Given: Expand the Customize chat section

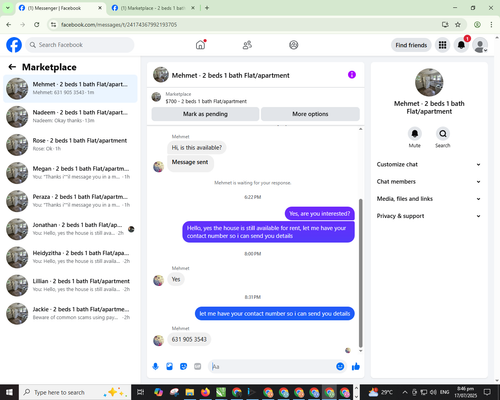Looking at the screenshot, I should [x=429, y=164].
